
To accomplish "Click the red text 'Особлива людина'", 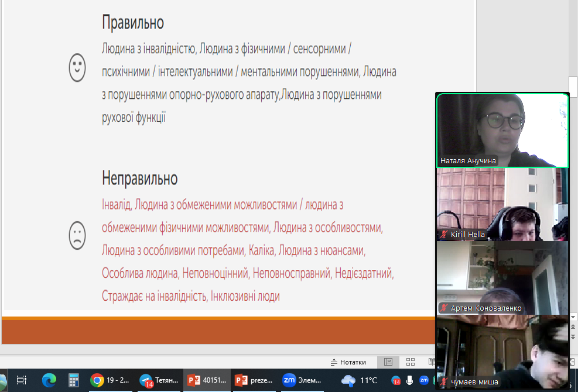I will 140,273.
